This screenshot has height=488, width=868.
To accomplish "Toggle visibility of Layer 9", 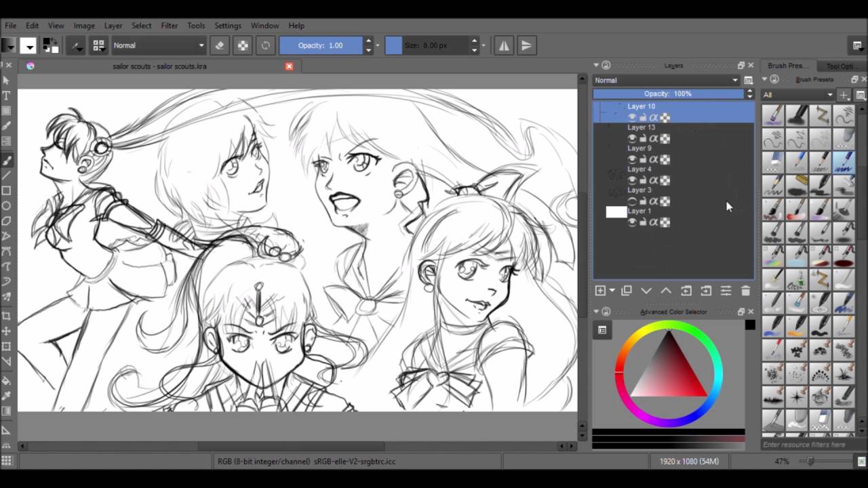I will point(632,159).
